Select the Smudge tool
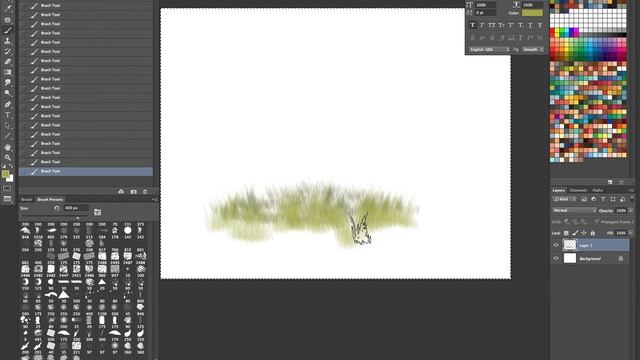 tap(7, 83)
